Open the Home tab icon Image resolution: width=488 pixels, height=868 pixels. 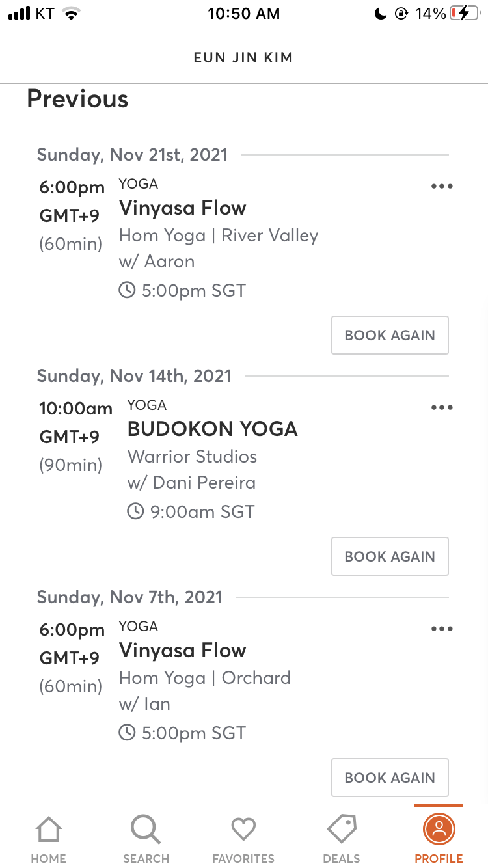[48, 831]
